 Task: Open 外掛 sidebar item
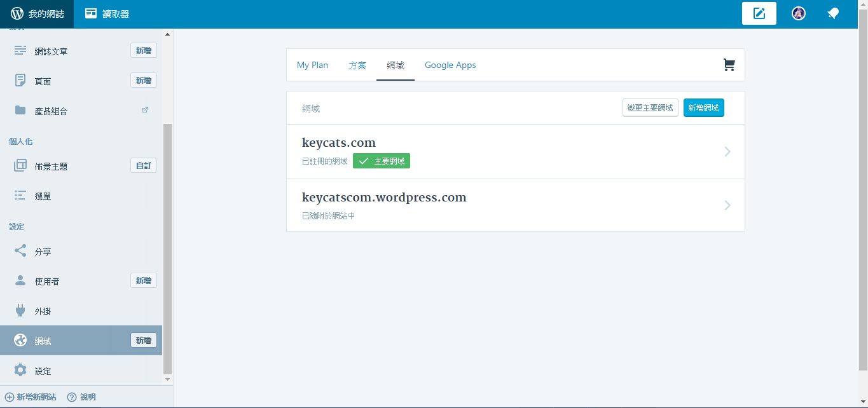43,311
